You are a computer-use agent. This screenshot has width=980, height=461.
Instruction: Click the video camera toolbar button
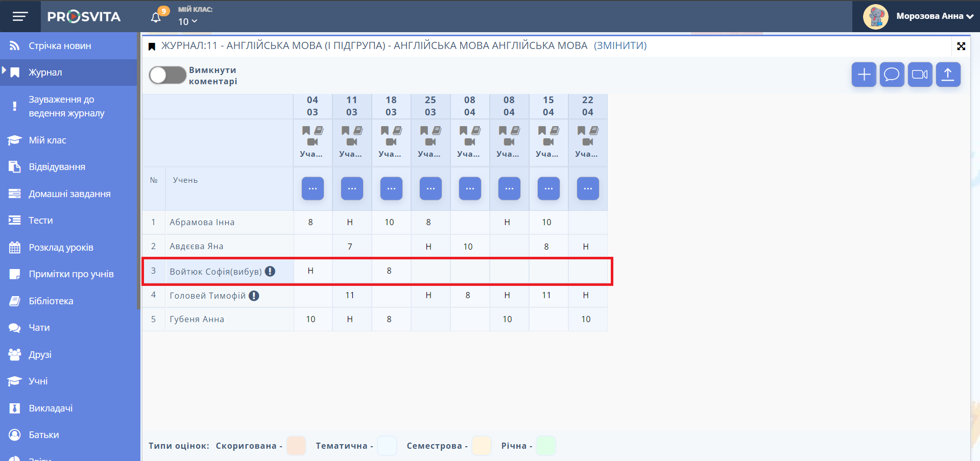920,75
